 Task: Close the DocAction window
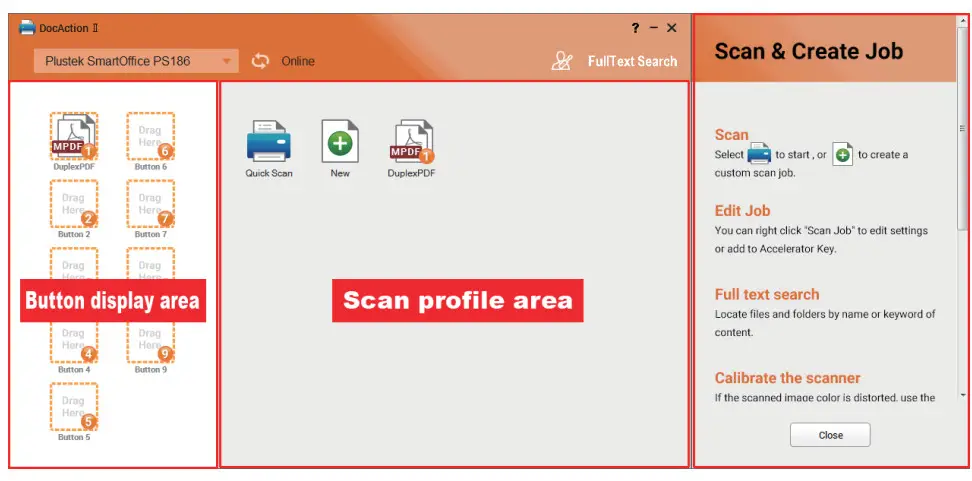(672, 28)
